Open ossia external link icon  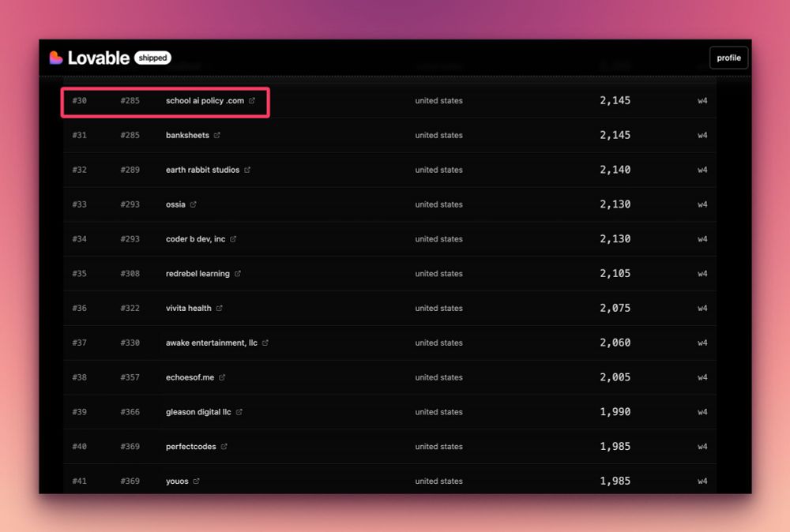[193, 204]
